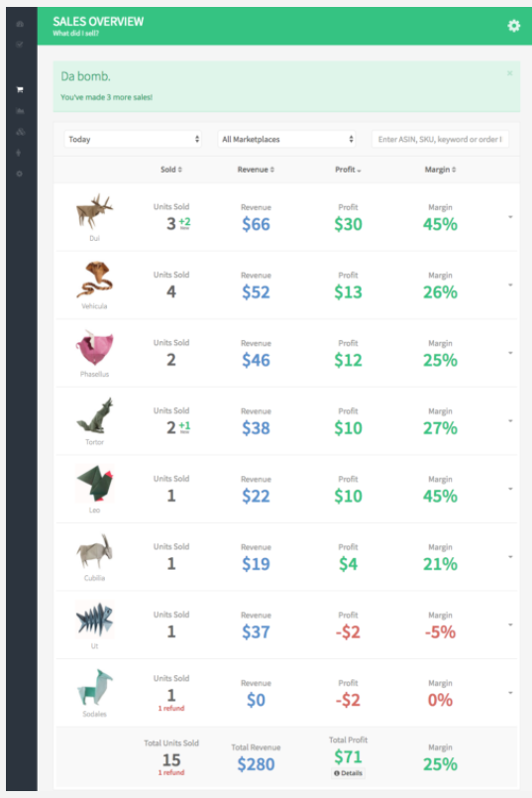Sort table by Margin column header
The width and height of the screenshot is (532, 798).
pyautogui.click(x=440, y=170)
